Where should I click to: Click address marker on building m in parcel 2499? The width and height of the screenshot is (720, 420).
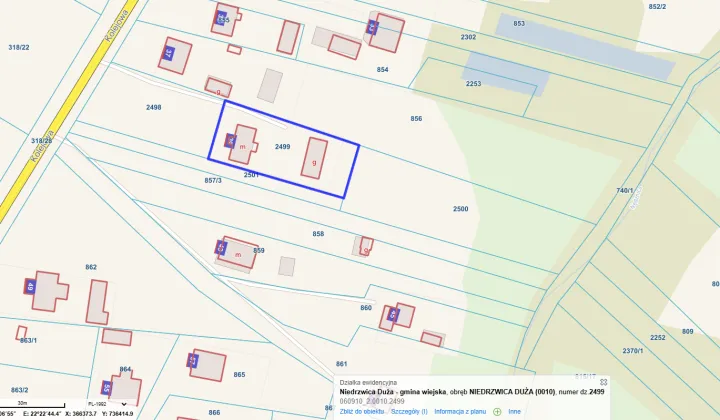[230, 140]
